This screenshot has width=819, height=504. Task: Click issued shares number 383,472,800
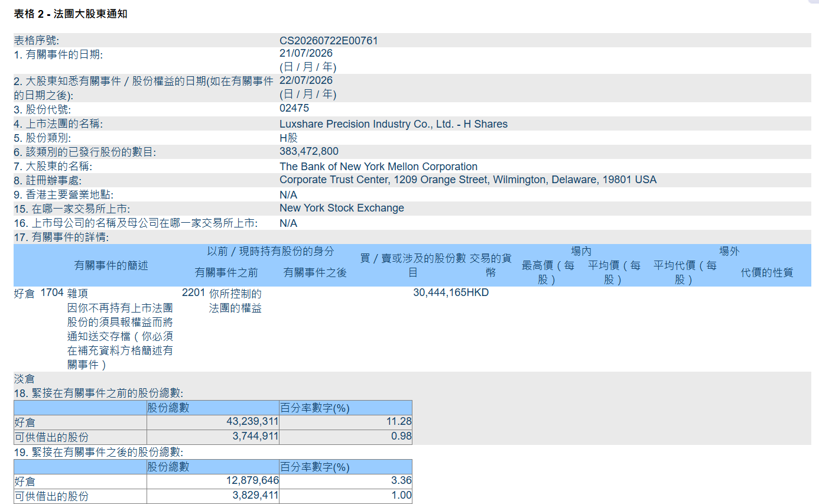pyautogui.click(x=309, y=151)
